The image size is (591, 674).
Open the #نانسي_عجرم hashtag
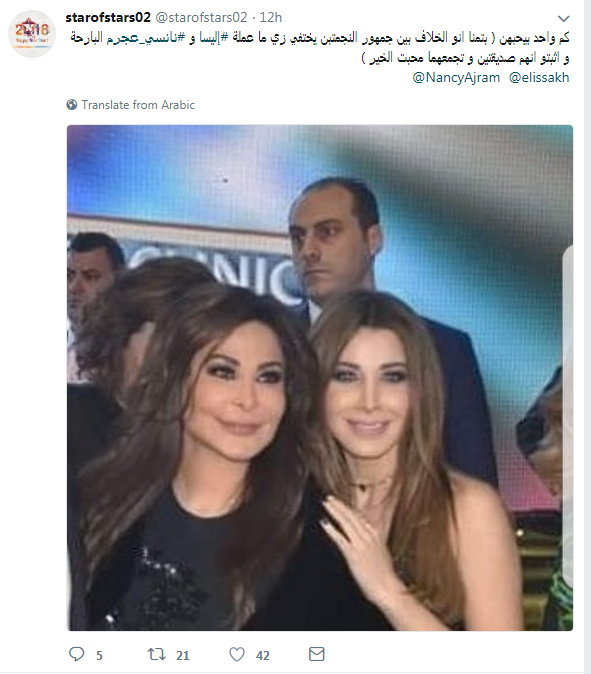click(x=147, y=38)
